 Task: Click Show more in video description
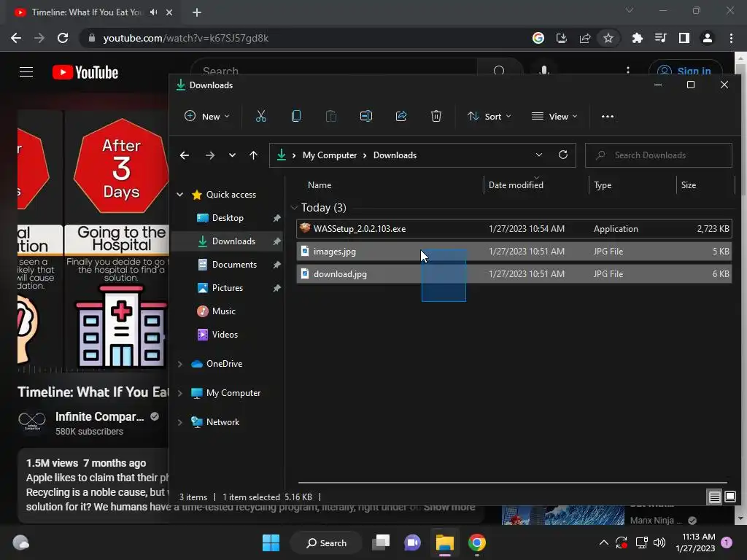[x=449, y=507]
